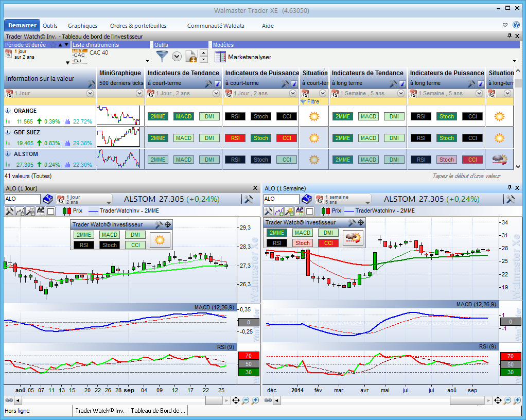The height and width of the screenshot is (420, 526).
Task: Toggle blank window icon on weekly chart toolbar
Action: pos(310,211)
